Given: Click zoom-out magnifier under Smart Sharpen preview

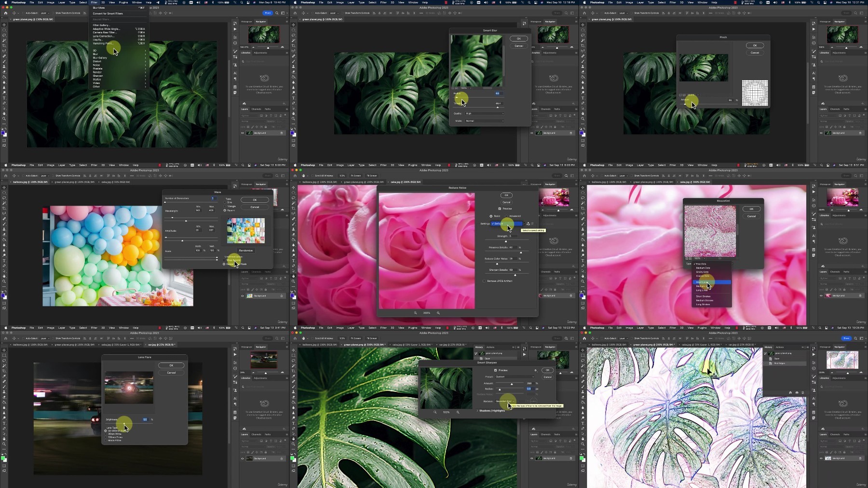Looking at the screenshot, I should pos(435,412).
